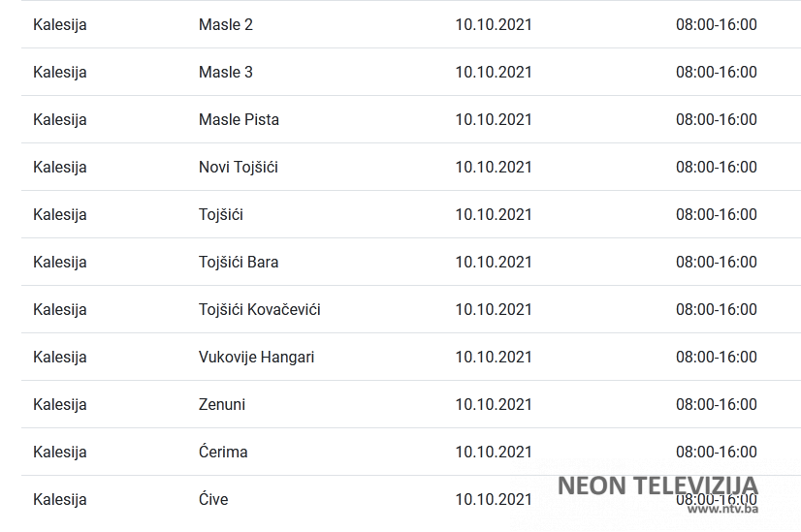
Task: Click Kalesija in the Zenuni row
Action: [60, 404]
